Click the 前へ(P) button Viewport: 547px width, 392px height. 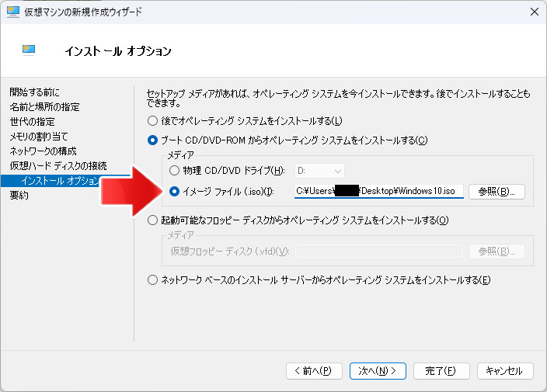314,371
